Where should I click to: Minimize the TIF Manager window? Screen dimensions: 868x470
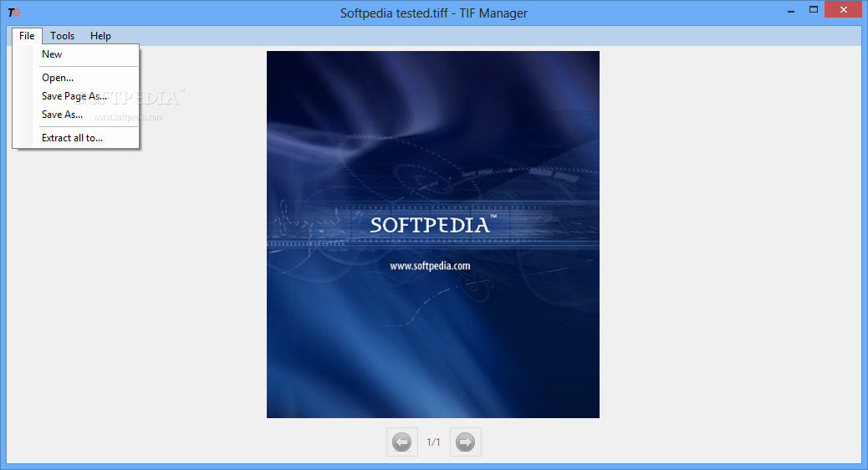click(x=791, y=10)
